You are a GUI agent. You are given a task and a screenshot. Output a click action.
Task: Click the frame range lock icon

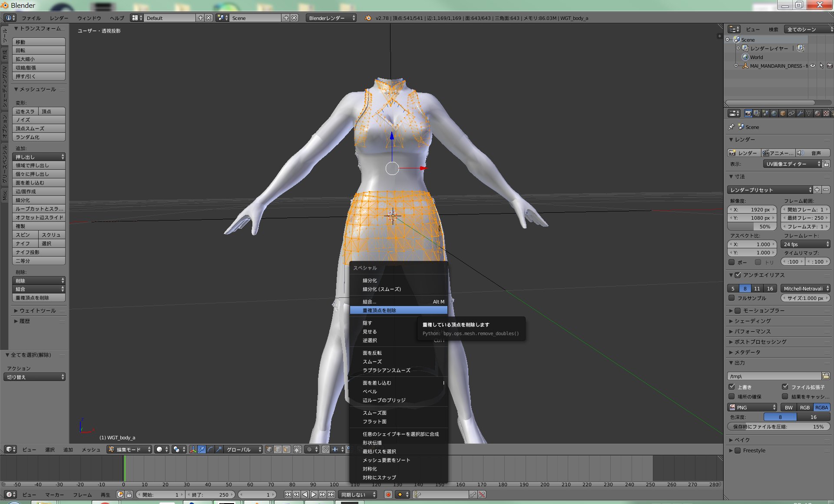[129, 494]
